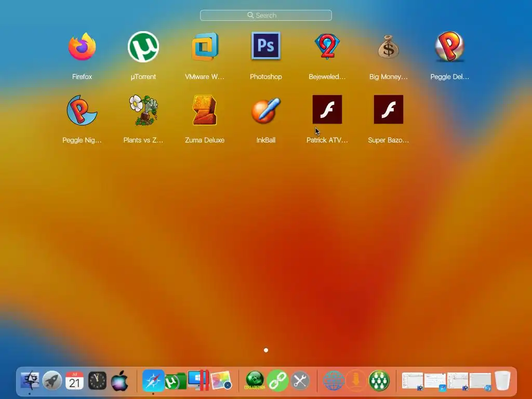532x399 pixels.
Task: Click the blue wireframe globe icon in dock
Action: [x=334, y=381]
